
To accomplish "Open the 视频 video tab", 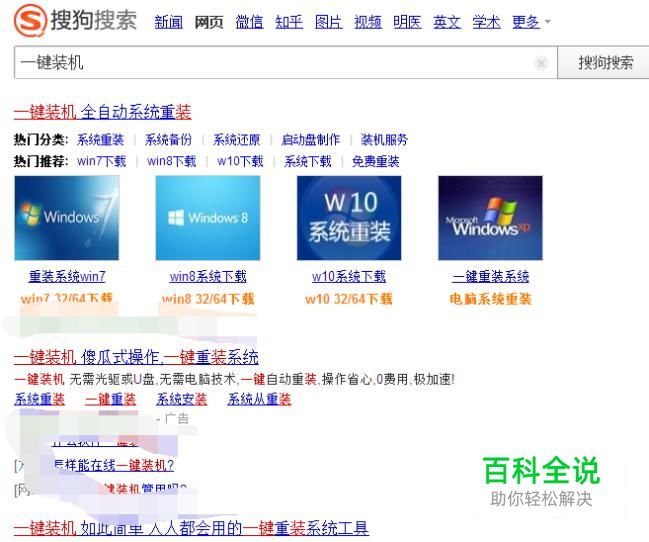I will (368, 22).
